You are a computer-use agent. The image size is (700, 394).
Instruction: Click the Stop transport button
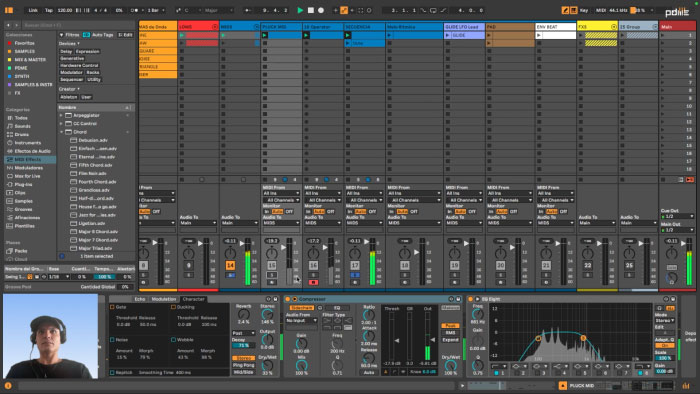pyautogui.click(x=311, y=10)
